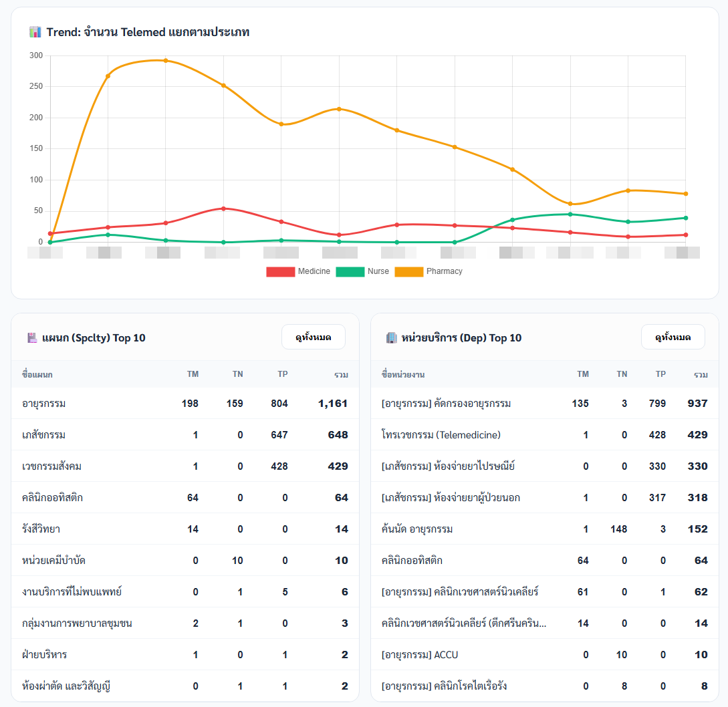Select the โทรเวชกรรม (Telemedicine) row

pyautogui.click(x=545, y=435)
